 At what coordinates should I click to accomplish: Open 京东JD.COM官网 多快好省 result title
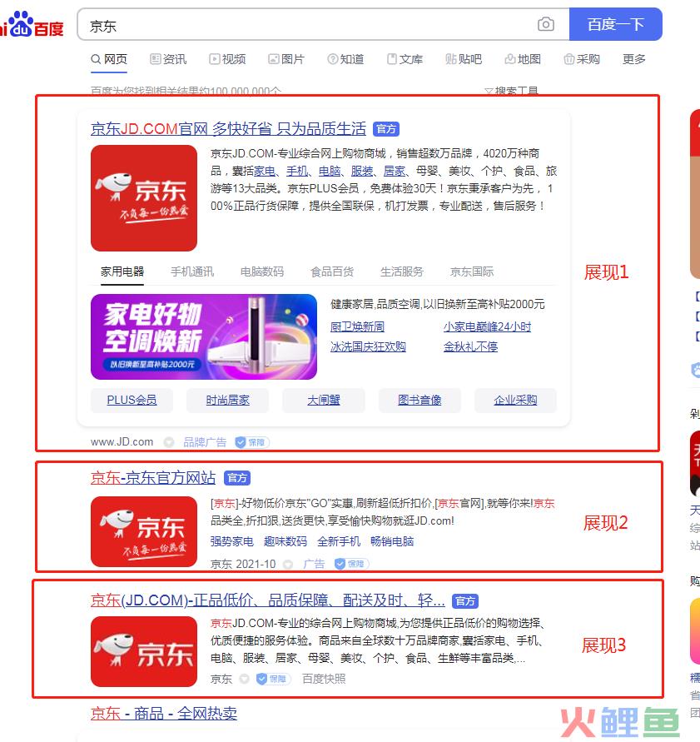tap(228, 129)
